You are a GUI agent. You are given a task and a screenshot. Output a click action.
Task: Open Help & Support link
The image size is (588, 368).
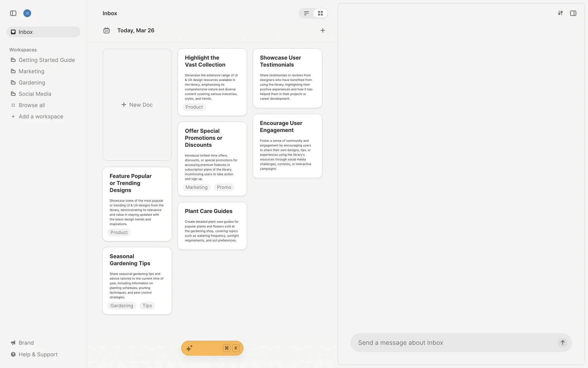point(38,354)
